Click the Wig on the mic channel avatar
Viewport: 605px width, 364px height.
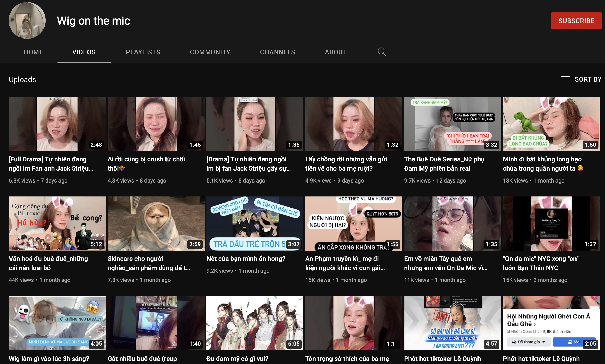tap(27, 21)
